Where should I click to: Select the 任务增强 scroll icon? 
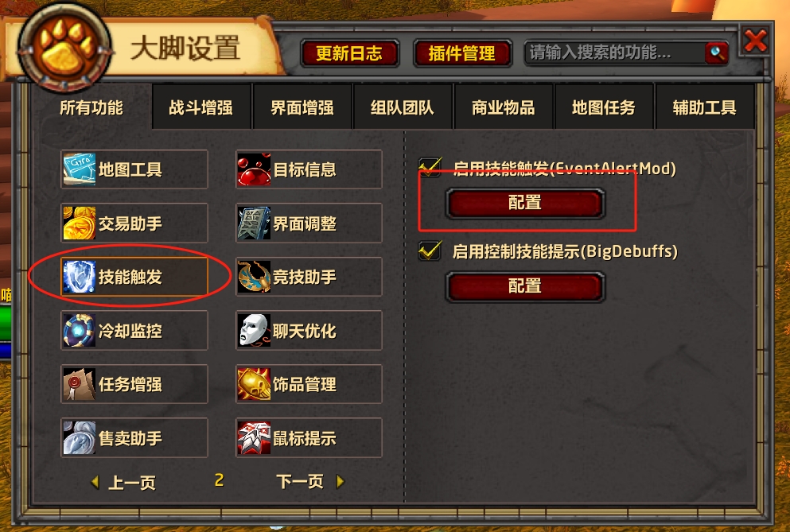point(79,384)
